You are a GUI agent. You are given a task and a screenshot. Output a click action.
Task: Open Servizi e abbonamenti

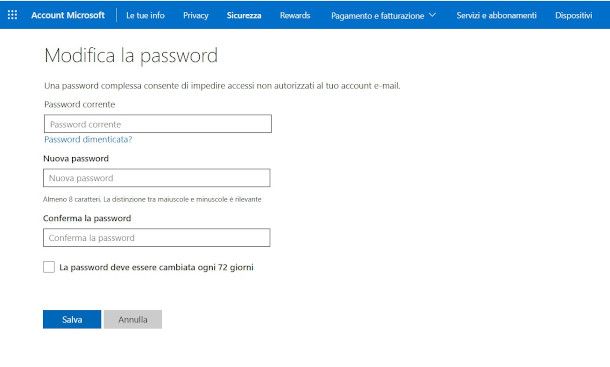496,15
